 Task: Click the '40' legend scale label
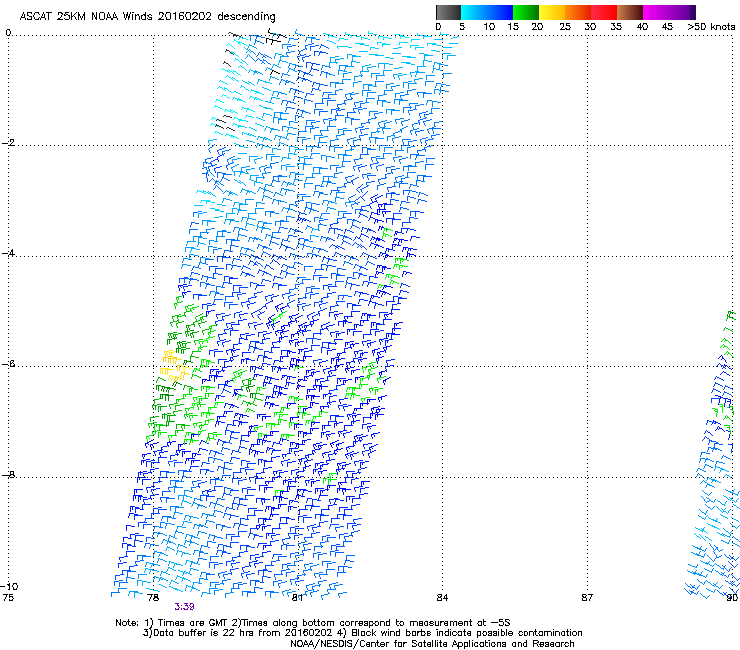642,27
